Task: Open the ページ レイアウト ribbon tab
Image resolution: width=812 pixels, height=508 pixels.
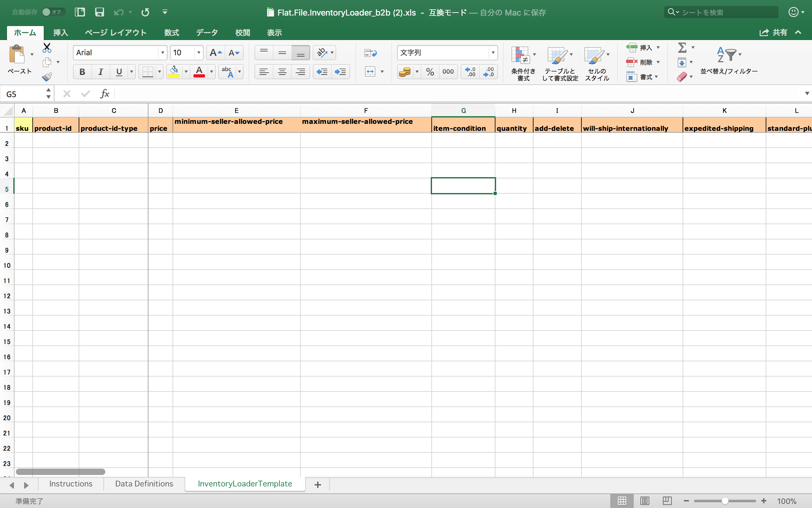Action: [x=116, y=33]
